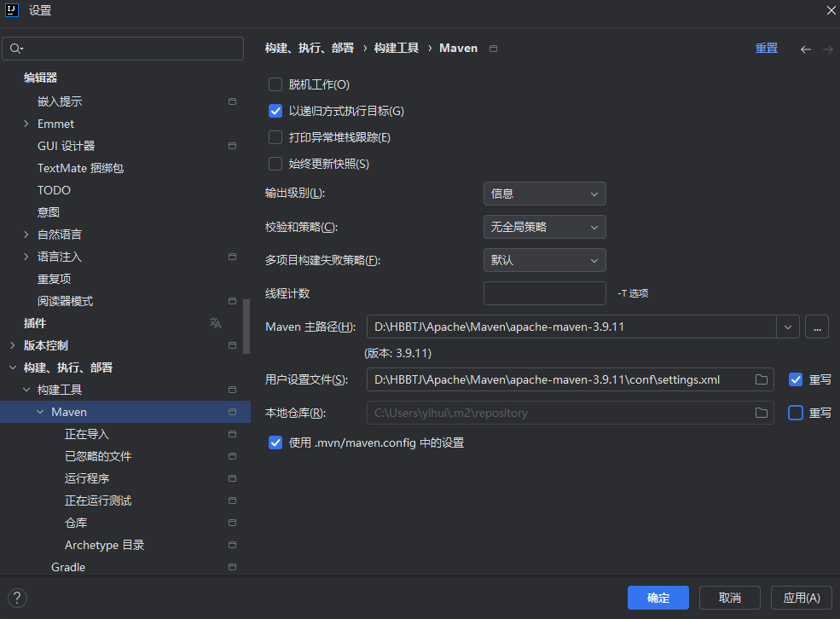Enable the 脱机工作 checkbox
The image size is (840, 619).
point(275,84)
